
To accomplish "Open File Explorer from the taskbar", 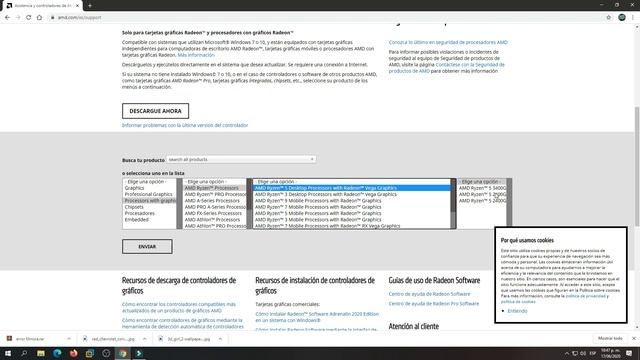I will [x=41, y=353].
